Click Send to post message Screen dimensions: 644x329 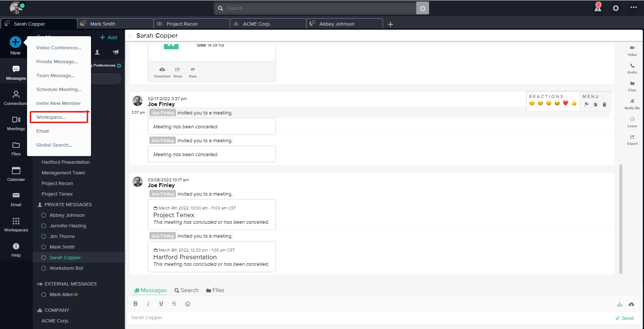tap(624, 318)
